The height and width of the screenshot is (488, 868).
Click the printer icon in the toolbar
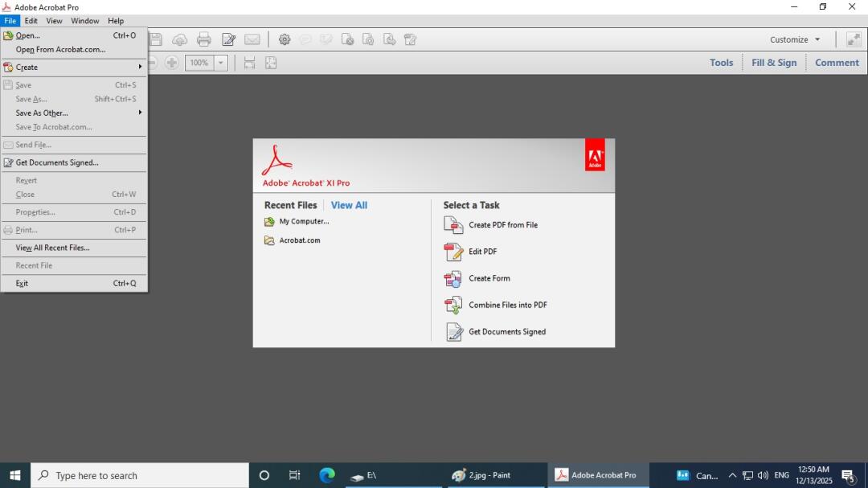pyautogui.click(x=203, y=39)
